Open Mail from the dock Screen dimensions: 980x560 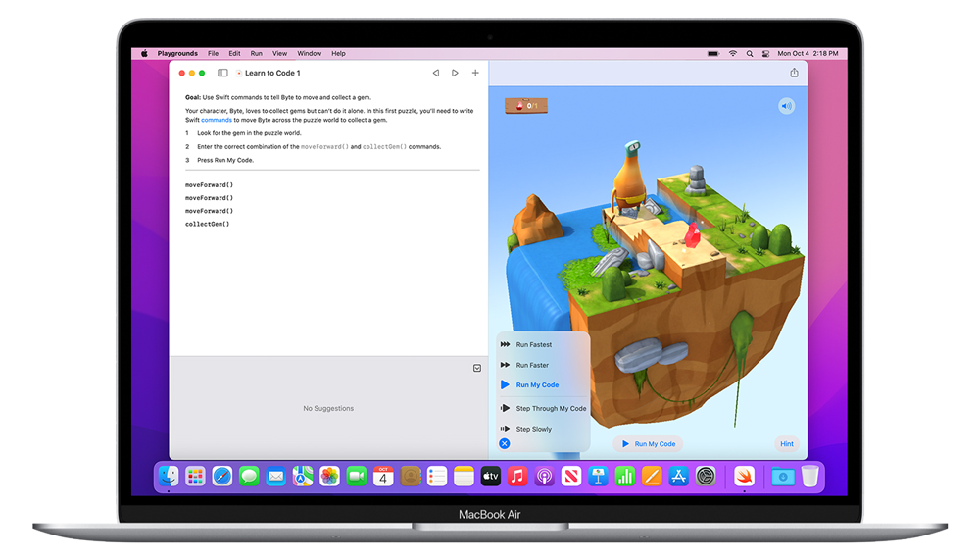pyautogui.click(x=275, y=477)
